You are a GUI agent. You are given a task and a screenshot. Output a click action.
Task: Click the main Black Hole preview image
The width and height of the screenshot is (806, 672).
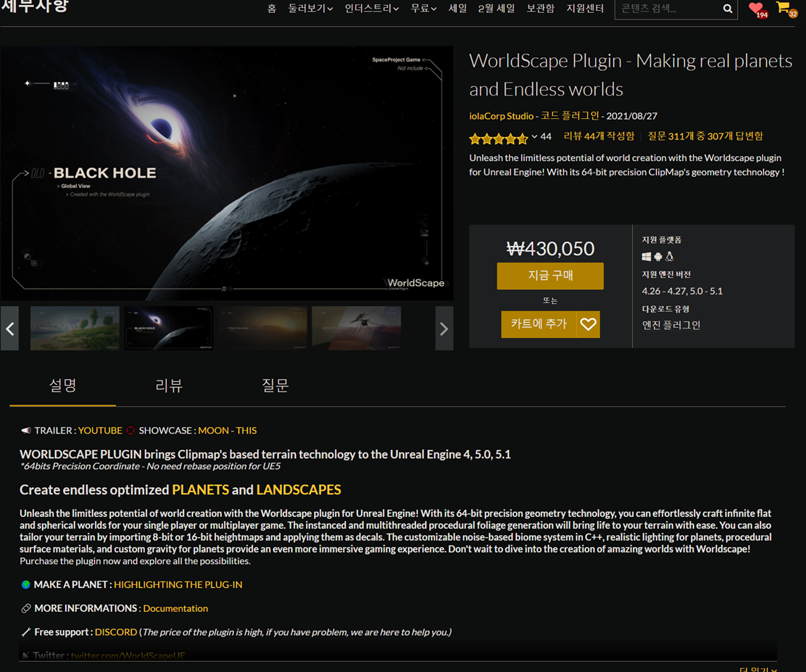[x=227, y=173]
